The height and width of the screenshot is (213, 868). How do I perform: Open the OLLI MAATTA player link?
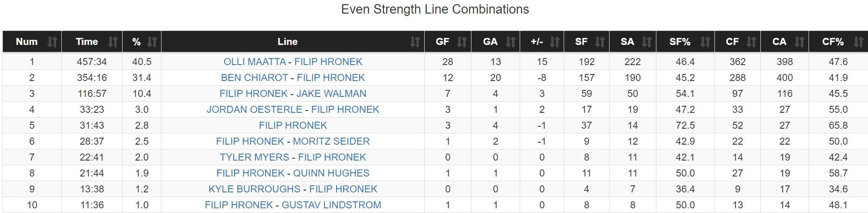click(x=254, y=62)
